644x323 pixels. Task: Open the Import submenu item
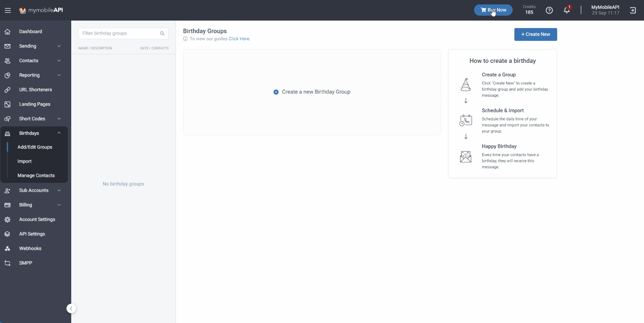pos(25,161)
